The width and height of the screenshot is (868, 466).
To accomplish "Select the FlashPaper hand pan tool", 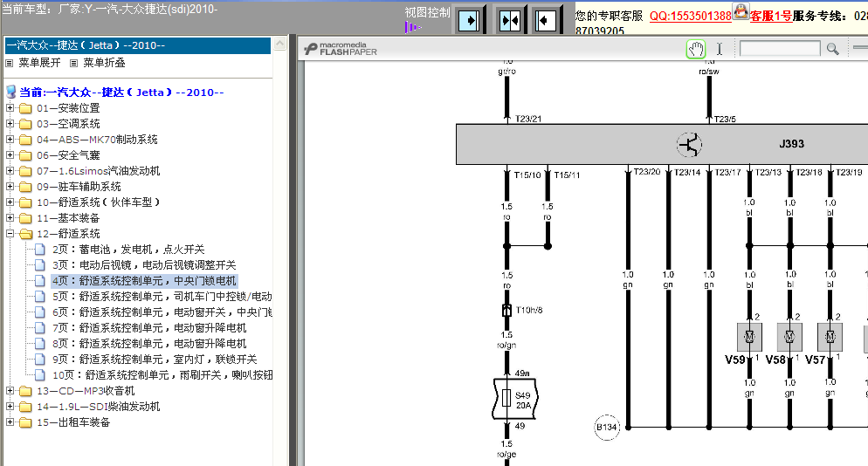I will (x=696, y=49).
